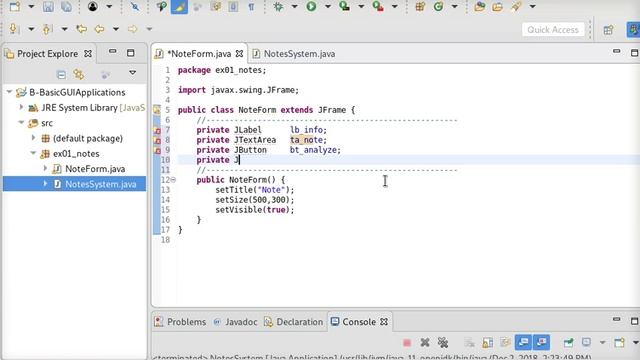The width and height of the screenshot is (640, 360).
Task: Click the Open Perspective icon
Action: click(608, 30)
